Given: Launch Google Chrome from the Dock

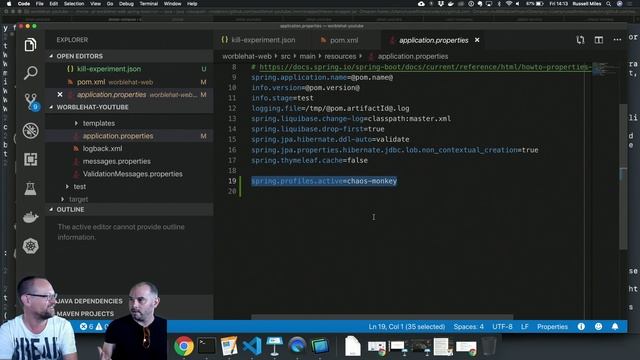Looking at the screenshot, I should click(184, 346).
